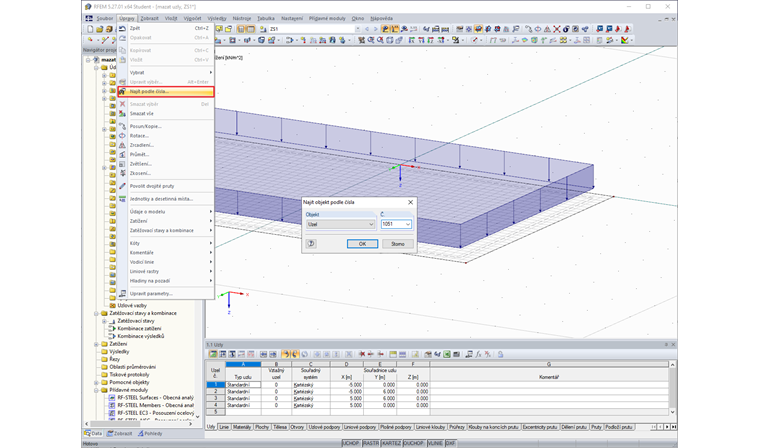The image size is (760, 448).
Task: Open the Vybrat submenu in Úpravy menu
Action: [x=166, y=72]
